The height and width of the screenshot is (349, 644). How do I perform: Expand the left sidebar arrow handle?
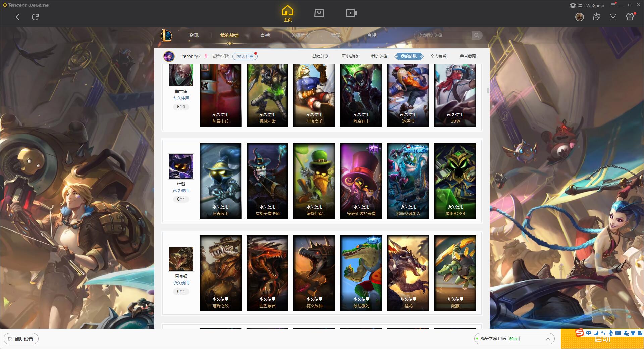(x=2, y=187)
